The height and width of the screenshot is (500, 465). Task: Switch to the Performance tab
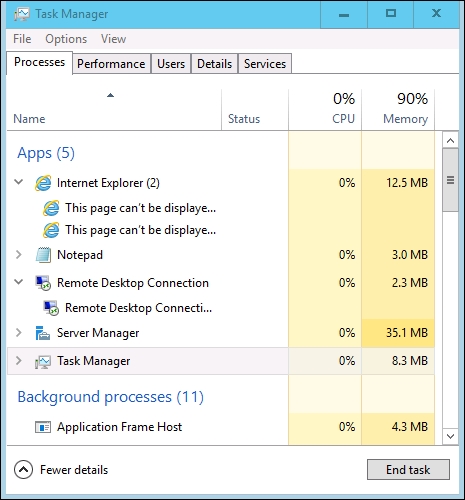click(111, 64)
